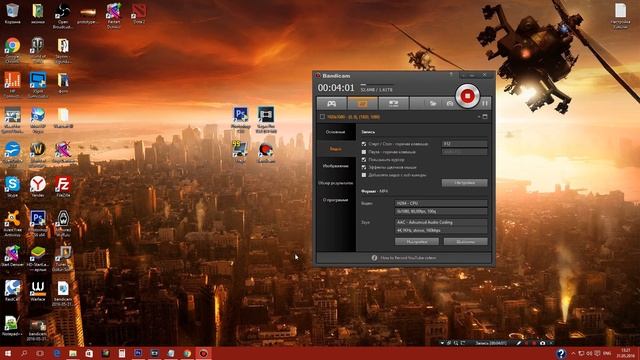Click Настройки button under the format section

pos(417,242)
